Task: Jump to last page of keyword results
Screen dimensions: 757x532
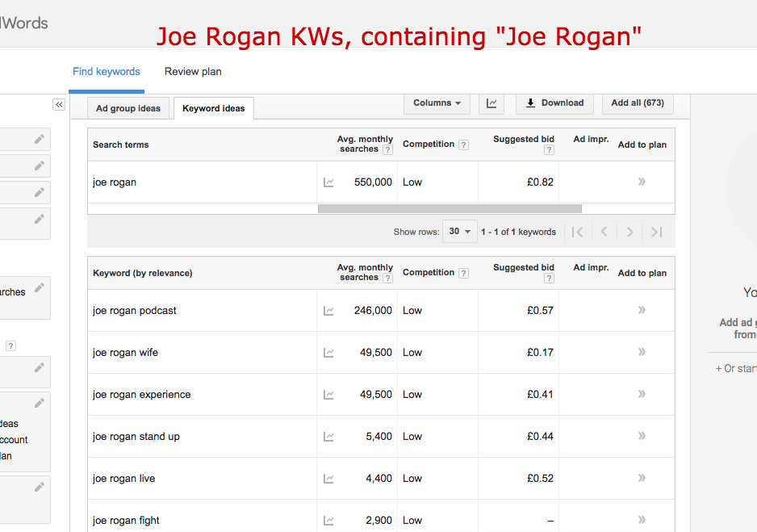Action: point(656,232)
